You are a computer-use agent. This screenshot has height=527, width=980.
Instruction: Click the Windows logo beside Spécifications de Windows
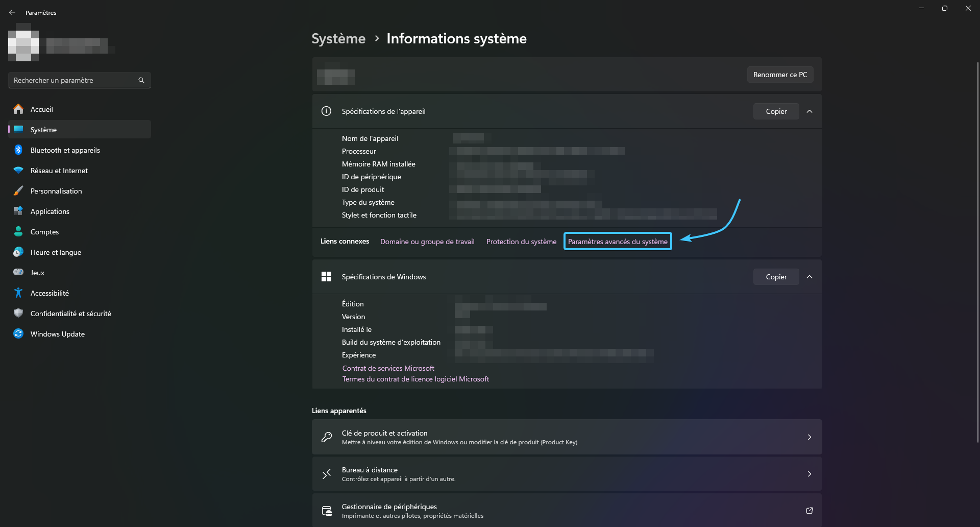tap(326, 277)
